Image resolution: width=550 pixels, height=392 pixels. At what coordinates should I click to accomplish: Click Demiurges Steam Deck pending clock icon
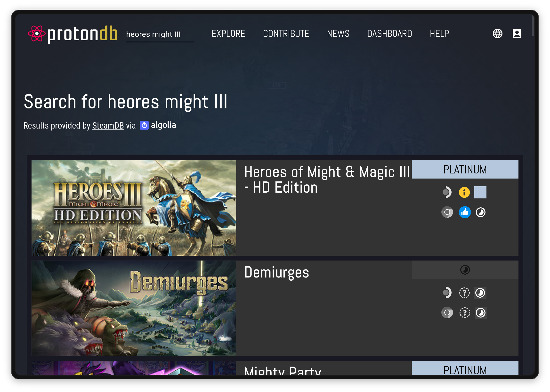pos(480,293)
